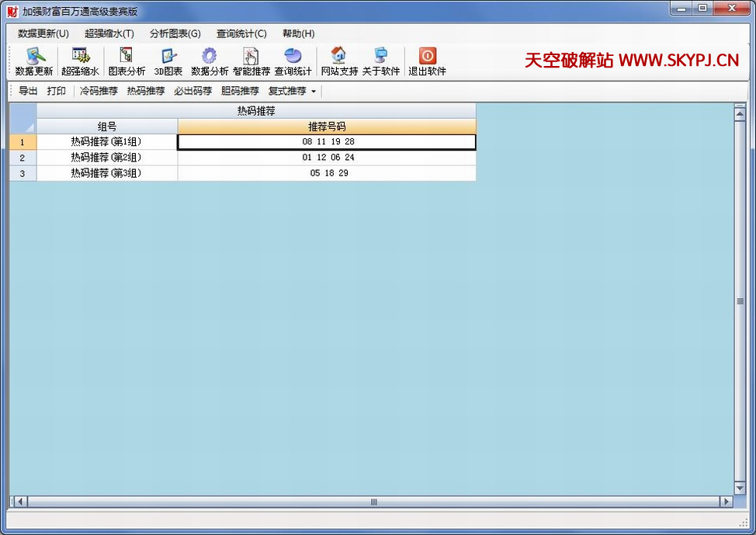Open the 分析图表(G) menu

click(175, 33)
